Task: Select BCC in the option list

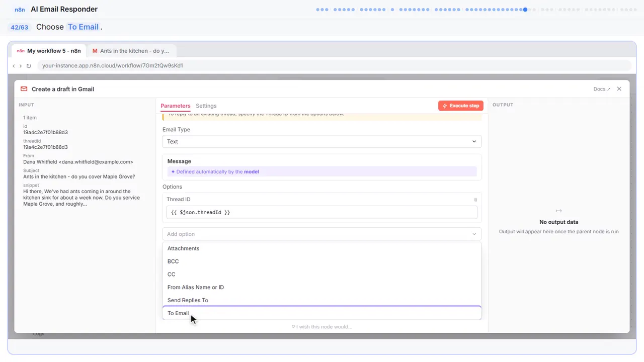Action: [x=322, y=261]
